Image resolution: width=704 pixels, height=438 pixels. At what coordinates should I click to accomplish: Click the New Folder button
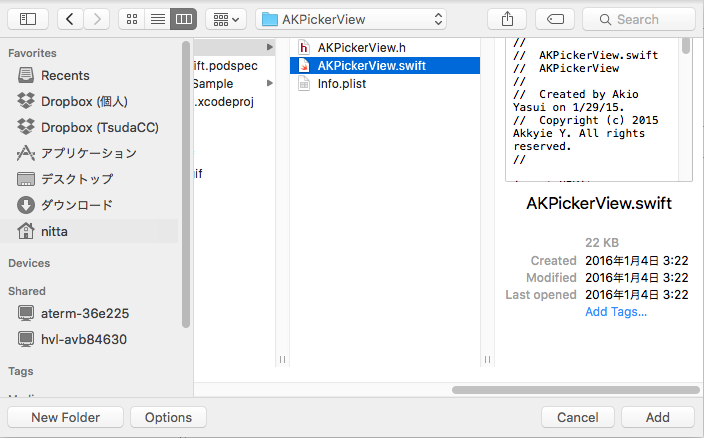(x=66, y=417)
